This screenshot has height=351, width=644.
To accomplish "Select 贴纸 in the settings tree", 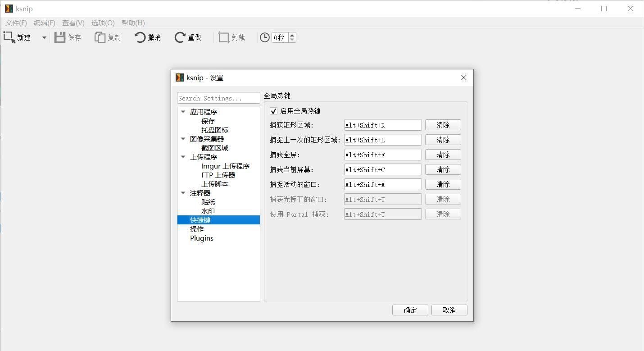I will 208,202.
